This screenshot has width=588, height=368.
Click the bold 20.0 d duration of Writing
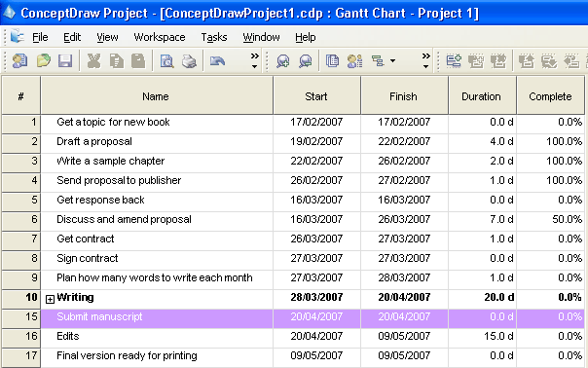coord(498,298)
